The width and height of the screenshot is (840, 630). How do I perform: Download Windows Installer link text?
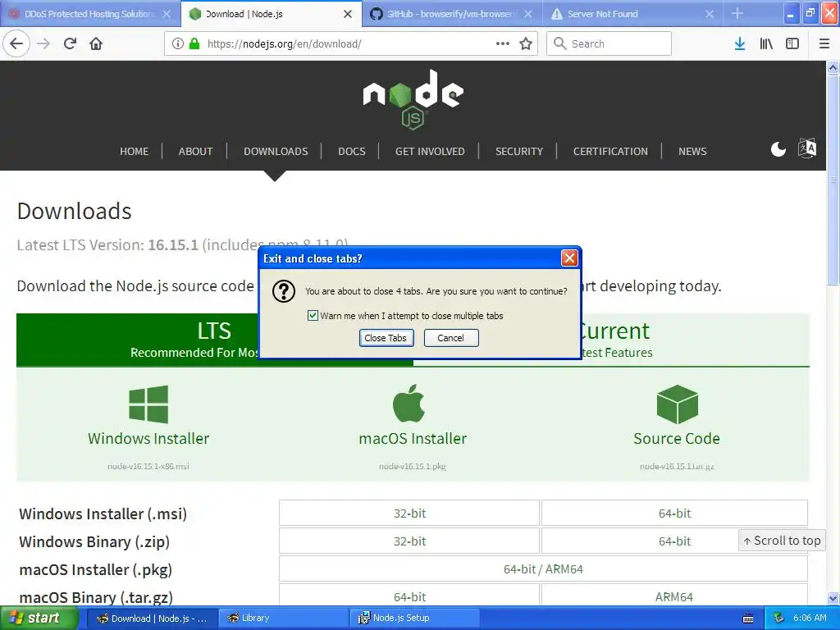148,438
